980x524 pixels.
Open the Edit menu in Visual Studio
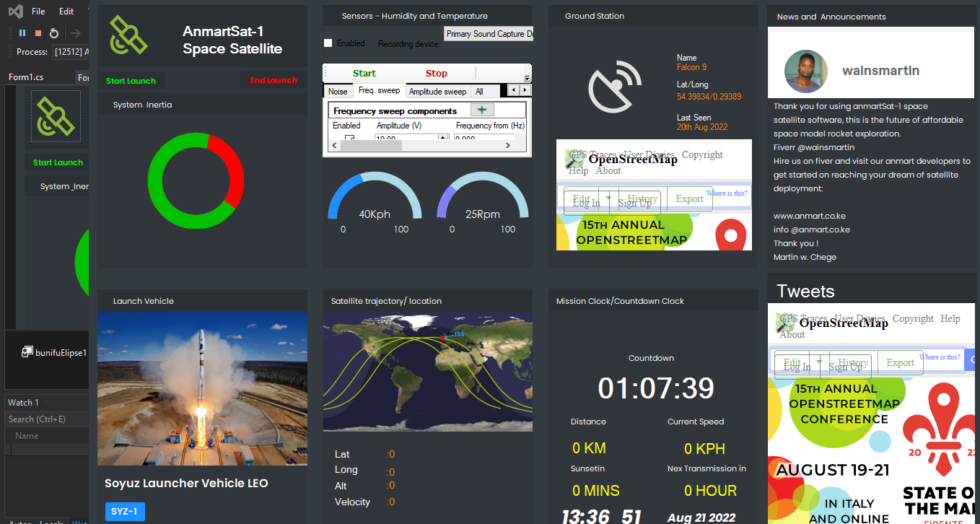[66, 12]
